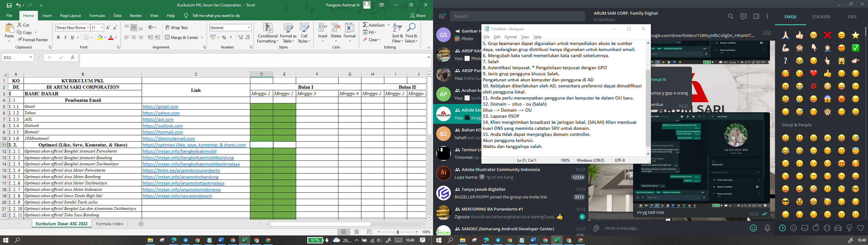The image size is (868, 245).
Task: Adjust the Excel zoom slider
Action: point(398,232)
